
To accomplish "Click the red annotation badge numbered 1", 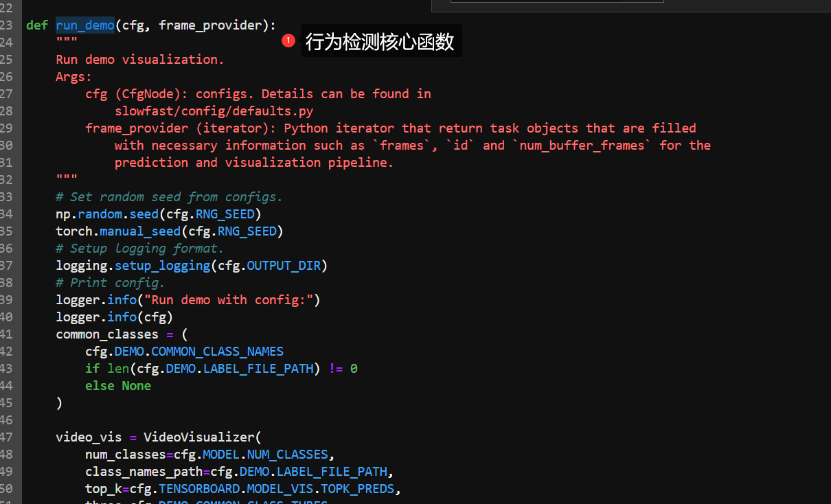I will (x=288, y=41).
